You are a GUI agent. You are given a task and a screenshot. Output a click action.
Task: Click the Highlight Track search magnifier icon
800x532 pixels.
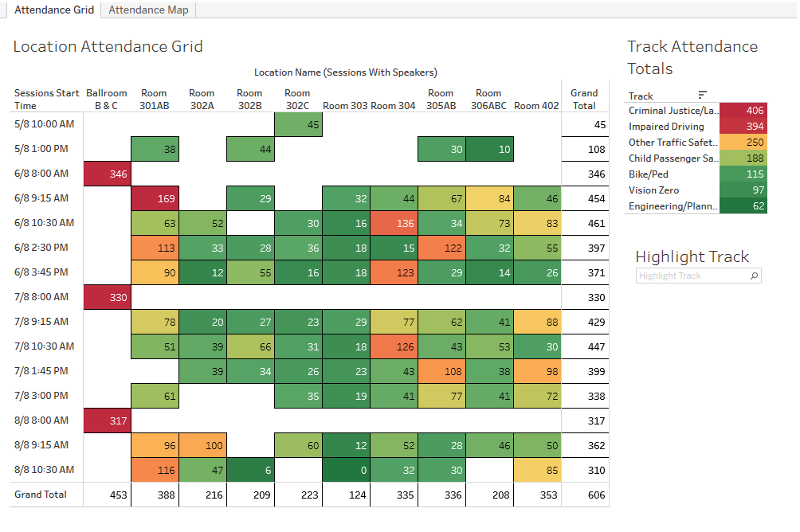pyautogui.click(x=754, y=276)
